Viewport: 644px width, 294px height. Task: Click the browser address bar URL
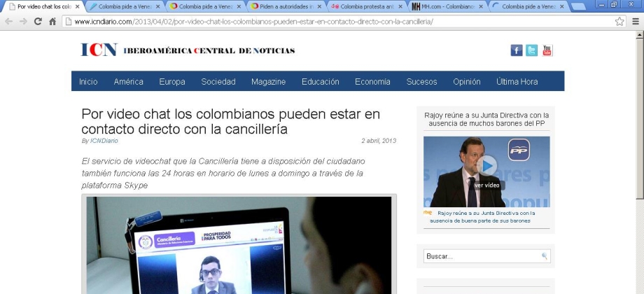click(x=253, y=22)
